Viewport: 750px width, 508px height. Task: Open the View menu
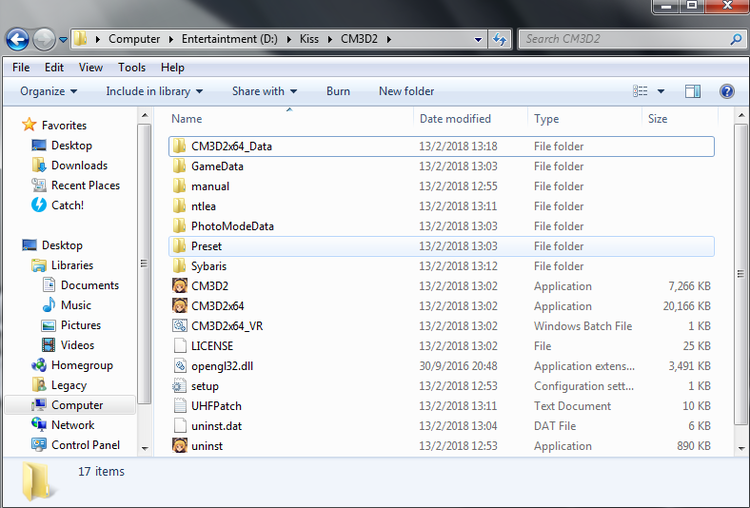(90, 67)
